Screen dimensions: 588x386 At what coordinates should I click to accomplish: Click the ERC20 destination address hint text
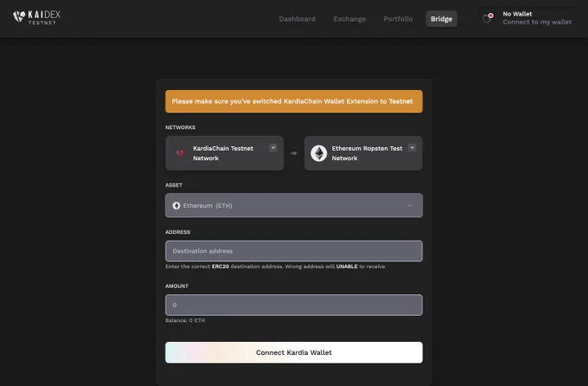(275, 267)
